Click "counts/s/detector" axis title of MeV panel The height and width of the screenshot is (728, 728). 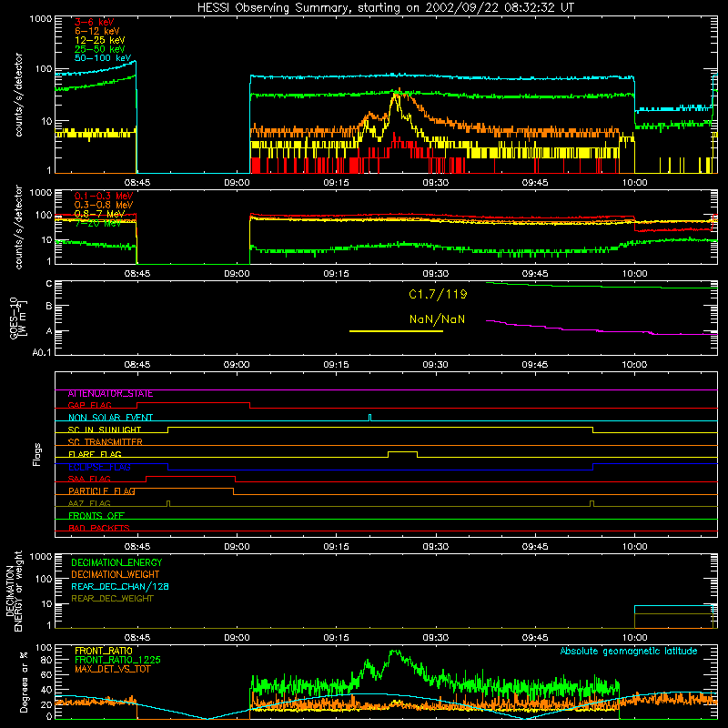point(18,227)
